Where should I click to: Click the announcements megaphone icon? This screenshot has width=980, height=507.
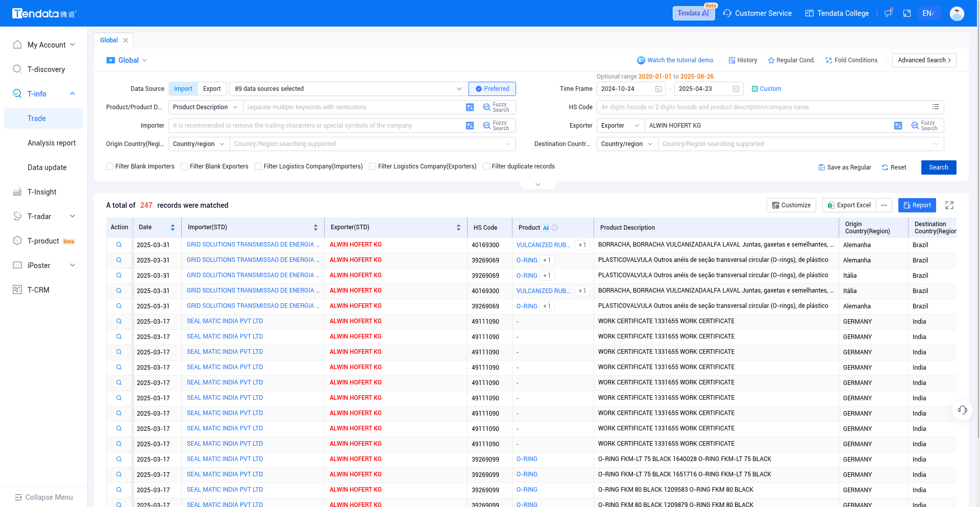click(x=889, y=13)
